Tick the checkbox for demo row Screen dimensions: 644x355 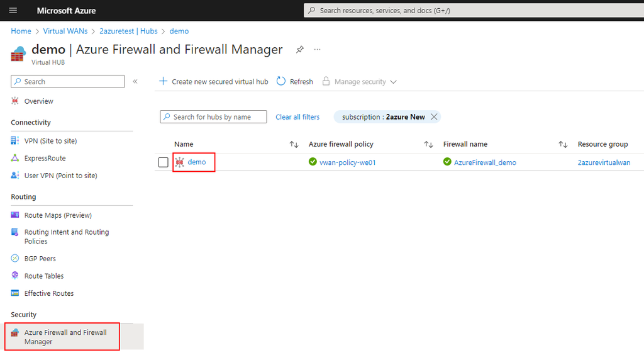[164, 162]
